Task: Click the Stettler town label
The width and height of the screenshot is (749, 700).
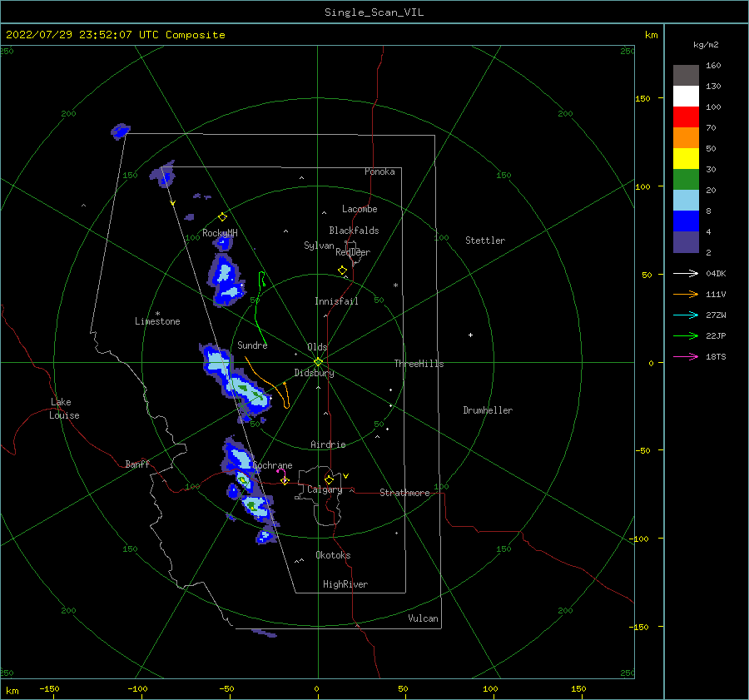Action: click(x=485, y=241)
